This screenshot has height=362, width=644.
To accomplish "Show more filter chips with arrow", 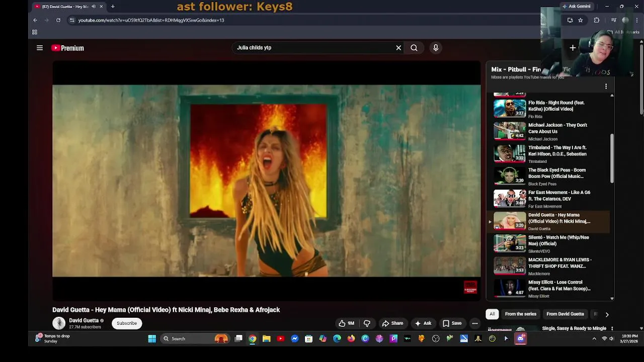I will point(607,314).
